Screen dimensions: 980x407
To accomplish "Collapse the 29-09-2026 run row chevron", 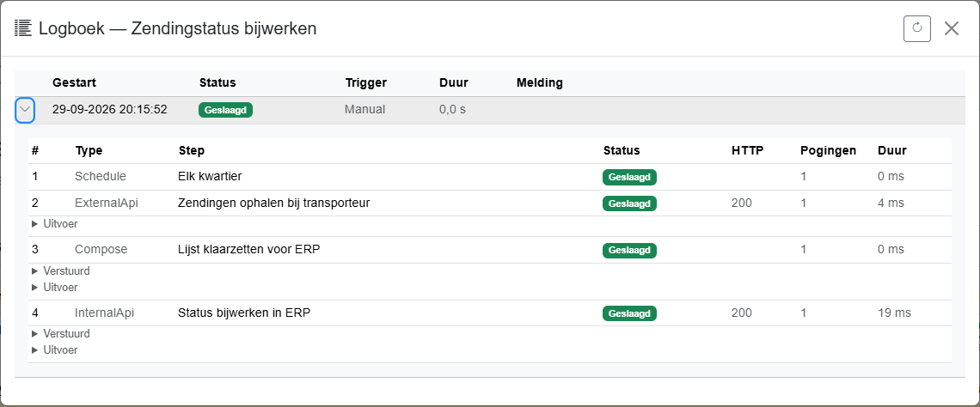I will pyautogui.click(x=24, y=110).
